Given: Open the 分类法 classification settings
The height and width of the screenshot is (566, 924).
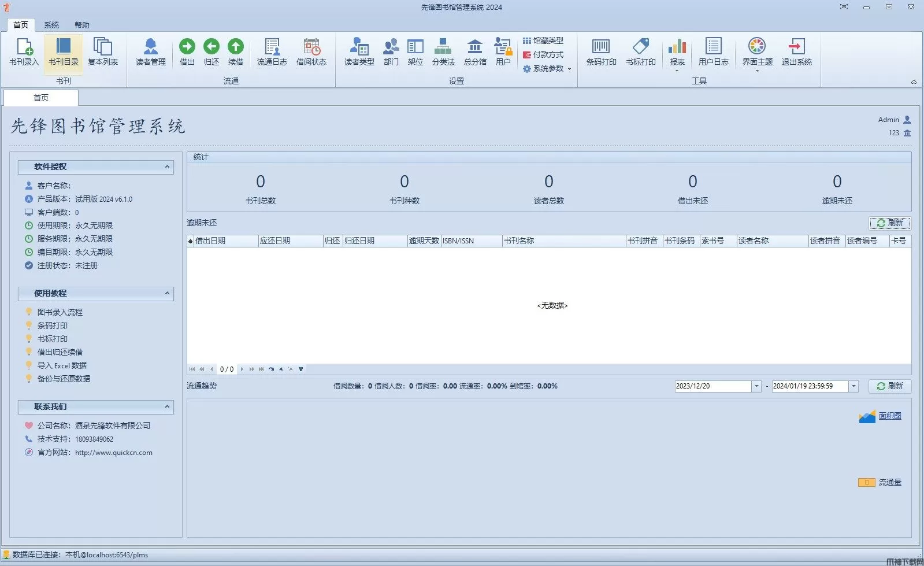Looking at the screenshot, I should (443, 52).
